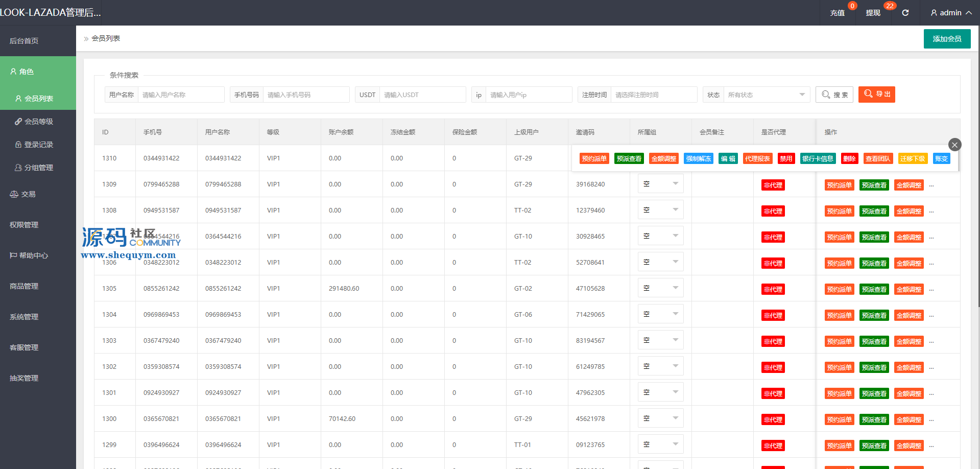
Task: Click 预派查看 in the actions popup
Action: (x=629, y=158)
